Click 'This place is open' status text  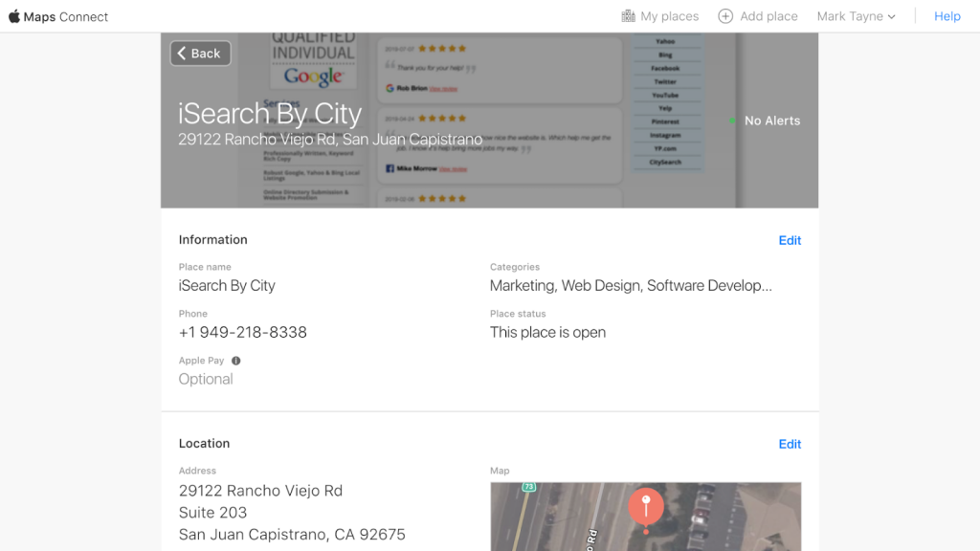(x=547, y=332)
